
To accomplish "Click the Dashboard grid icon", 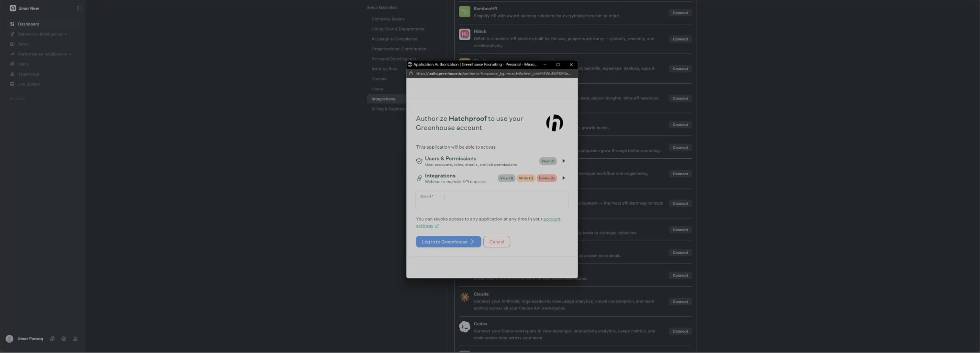I will (x=12, y=24).
